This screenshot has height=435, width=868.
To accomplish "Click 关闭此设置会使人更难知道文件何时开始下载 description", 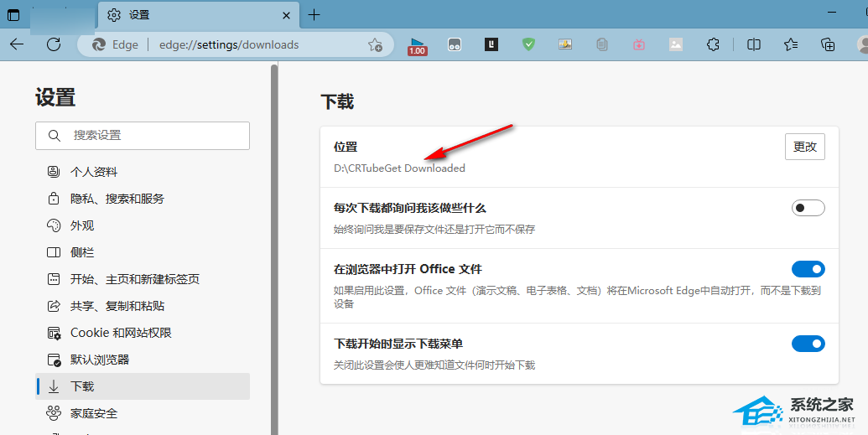I will click(x=434, y=365).
